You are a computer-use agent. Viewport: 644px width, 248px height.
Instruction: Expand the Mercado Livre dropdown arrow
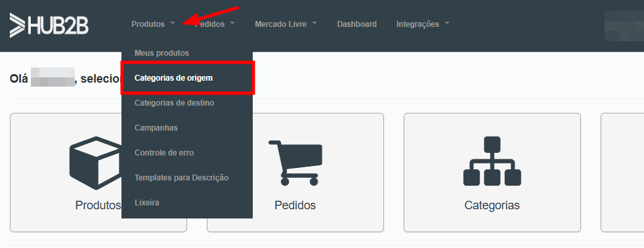314,24
